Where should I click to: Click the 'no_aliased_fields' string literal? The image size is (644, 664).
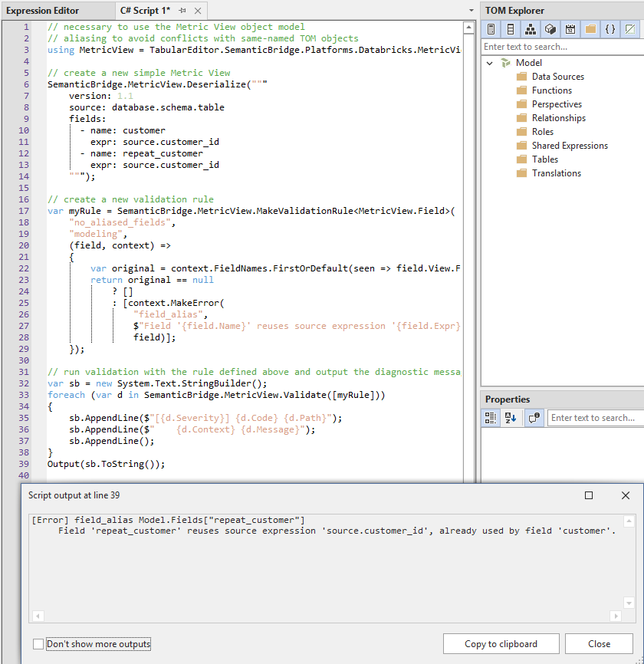click(120, 222)
